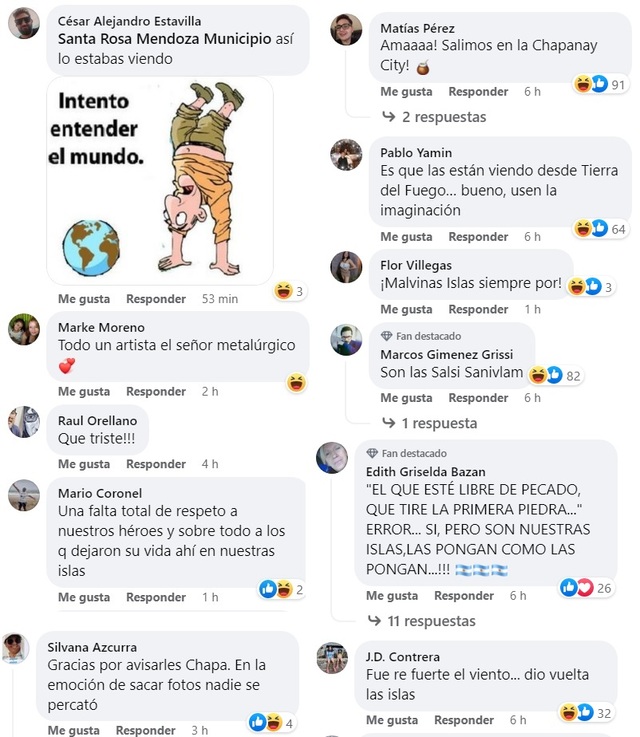Reply to Pablo Yamin's comment

point(478,237)
